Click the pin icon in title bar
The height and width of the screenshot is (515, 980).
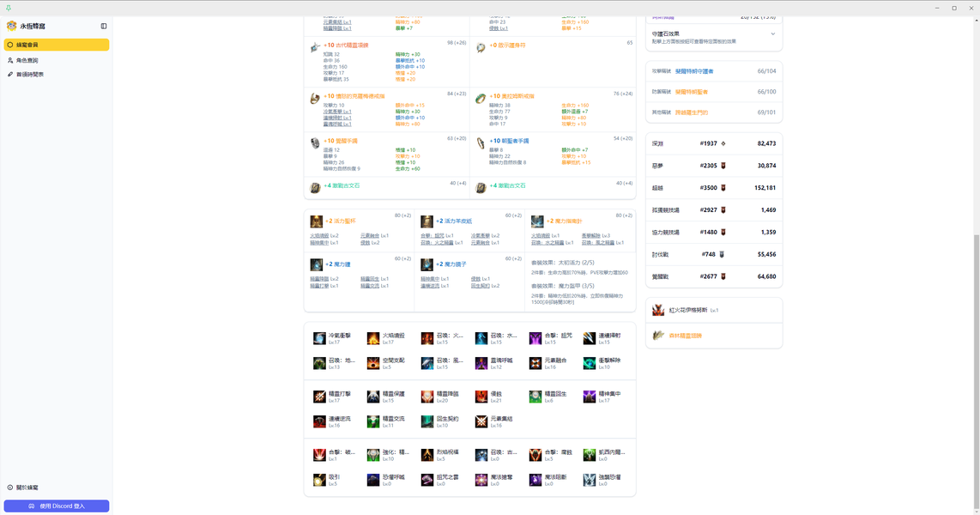point(8,8)
